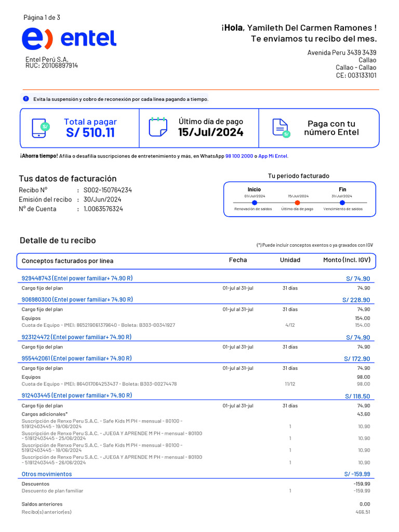Viewport: 399px width, 532px height.
Task: Click the due date 15/Jul/2024
Action: coord(211,132)
